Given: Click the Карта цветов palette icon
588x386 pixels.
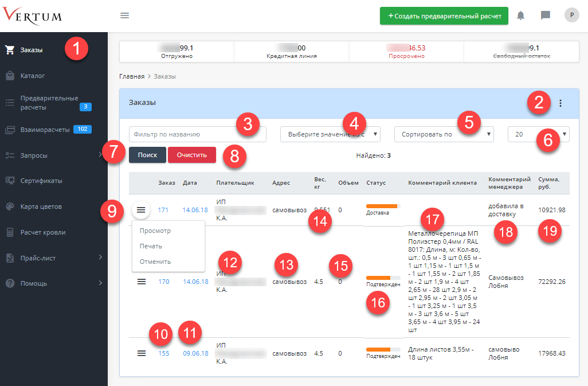Looking at the screenshot, I should click(x=10, y=206).
